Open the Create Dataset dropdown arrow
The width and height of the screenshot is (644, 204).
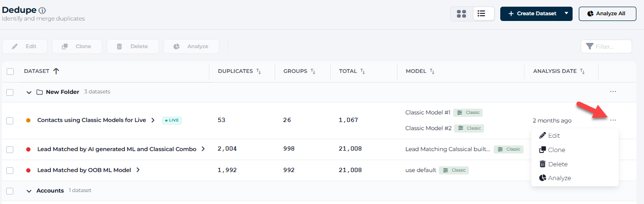point(566,14)
